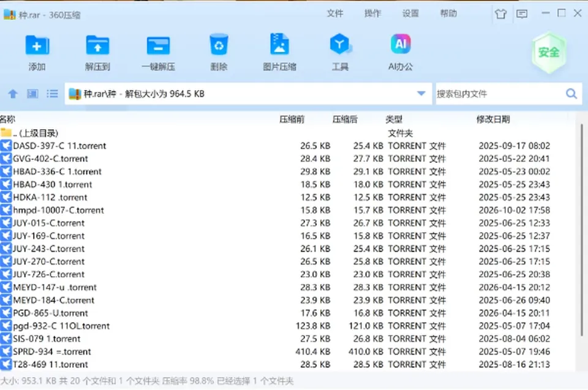Open the 帮助 menu
The height and width of the screenshot is (390, 588).
pyautogui.click(x=448, y=14)
